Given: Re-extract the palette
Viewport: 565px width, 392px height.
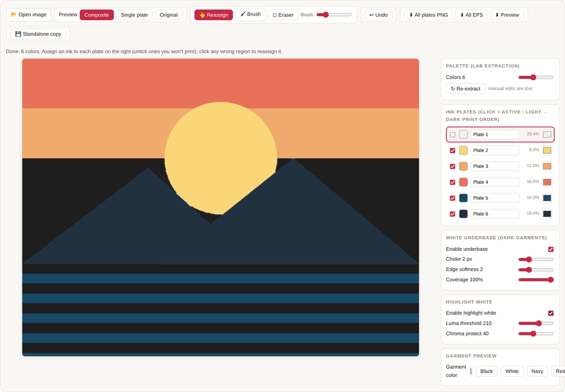Looking at the screenshot, I should pyautogui.click(x=466, y=88).
